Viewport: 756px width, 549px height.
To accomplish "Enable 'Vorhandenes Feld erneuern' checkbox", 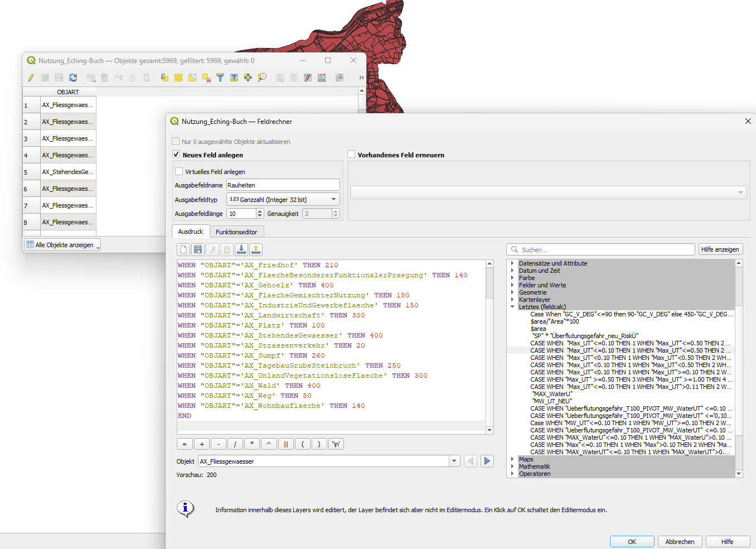I will (351, 155).
